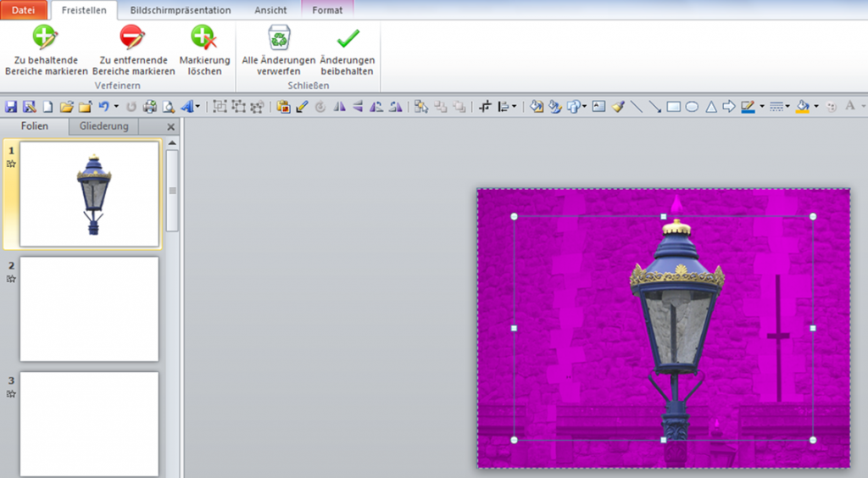This screenshot has height=478, width=868.
Task: Click the printer icon in toolbar
Action: click(x=150, y=107)
